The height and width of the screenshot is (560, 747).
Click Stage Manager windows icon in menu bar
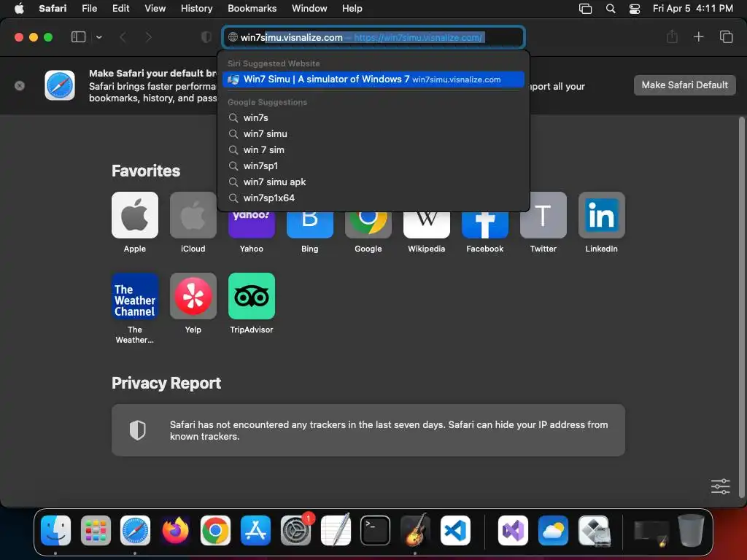click(585, 9)
